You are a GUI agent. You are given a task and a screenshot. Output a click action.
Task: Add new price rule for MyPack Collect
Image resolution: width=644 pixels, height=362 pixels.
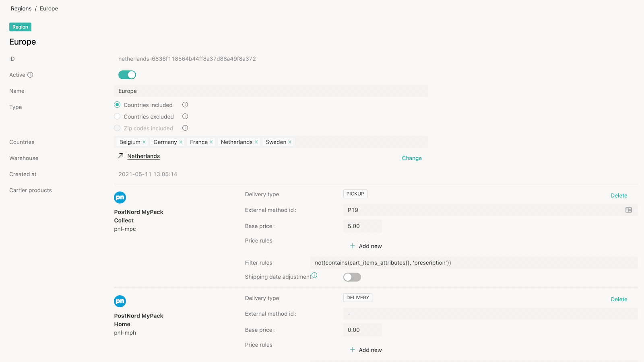point(365,246)
